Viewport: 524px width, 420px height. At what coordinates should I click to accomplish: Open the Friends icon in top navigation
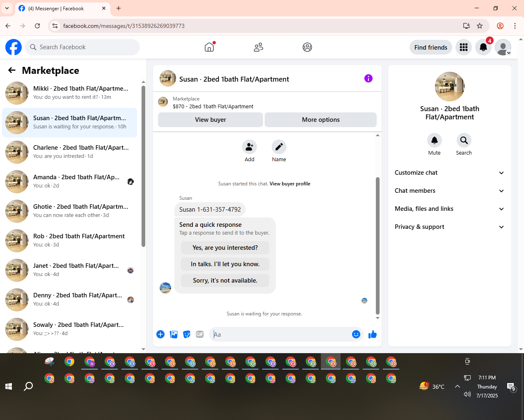coord(259,47)
